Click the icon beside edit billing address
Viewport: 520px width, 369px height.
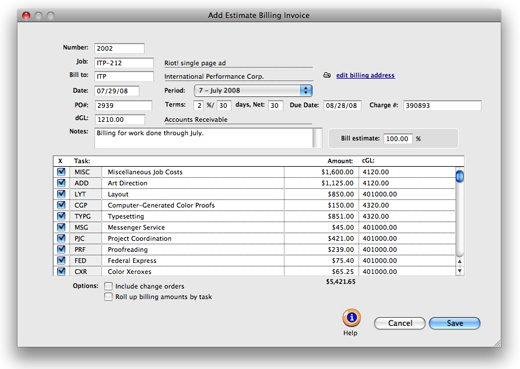click(327, 75)
